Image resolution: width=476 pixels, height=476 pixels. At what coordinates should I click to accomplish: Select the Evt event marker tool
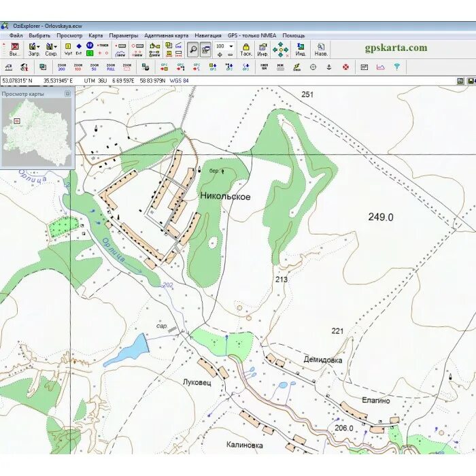(x=79, y=50)
